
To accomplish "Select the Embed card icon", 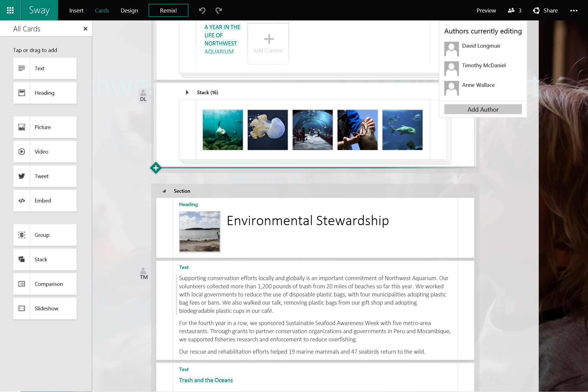I will (22, 201).
